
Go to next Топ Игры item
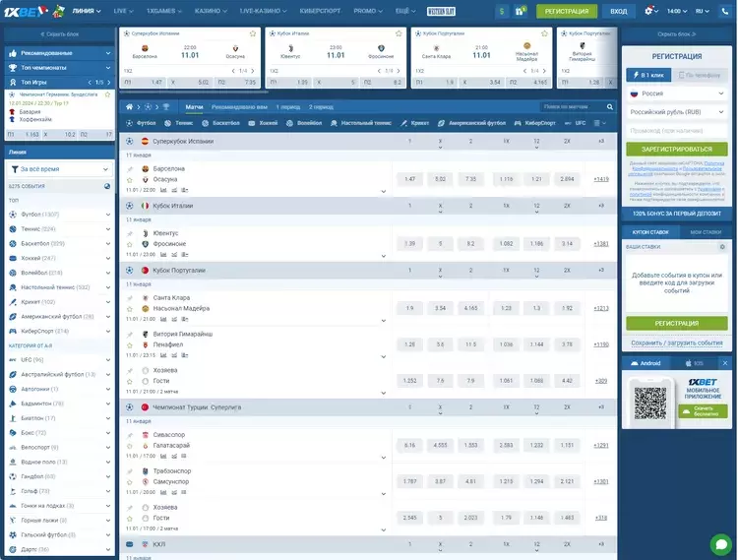point(109,83)
